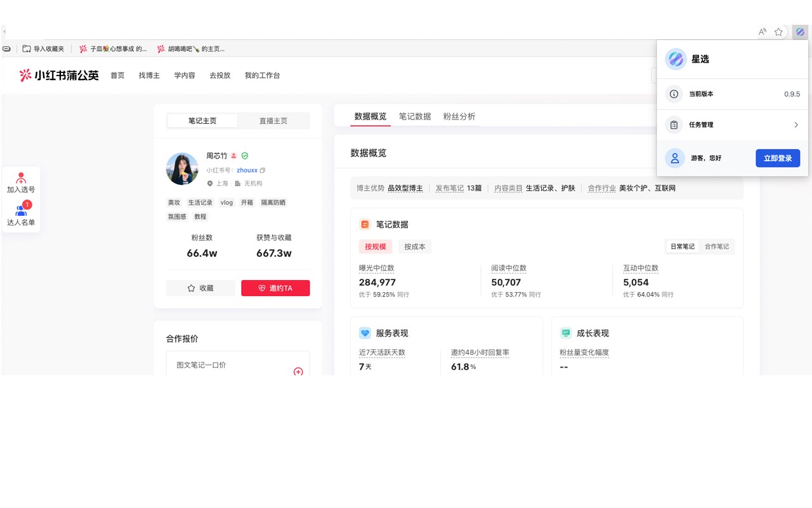812x508 pixels.
Task: Click the 曝光中位数 label
Action: [377, 268]
